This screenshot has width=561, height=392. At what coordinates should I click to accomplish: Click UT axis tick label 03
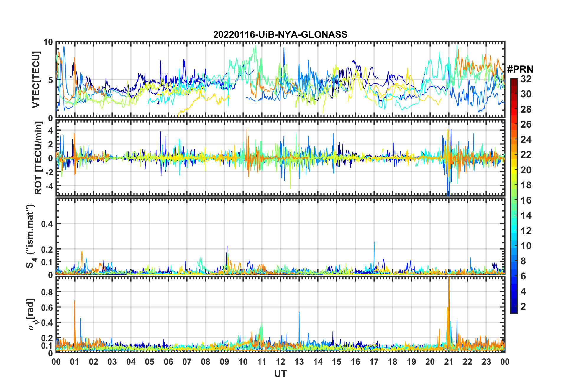click(x=112, y=362)
